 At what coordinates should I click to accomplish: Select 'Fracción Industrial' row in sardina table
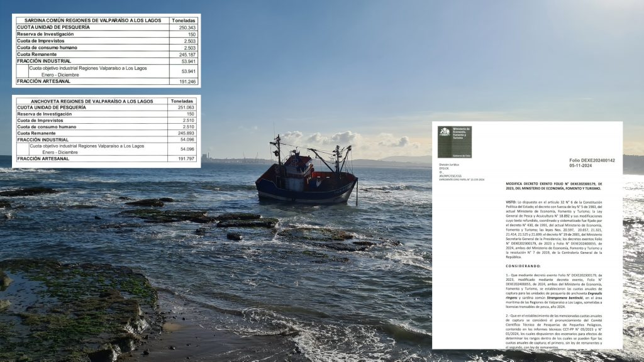(43, 61)
